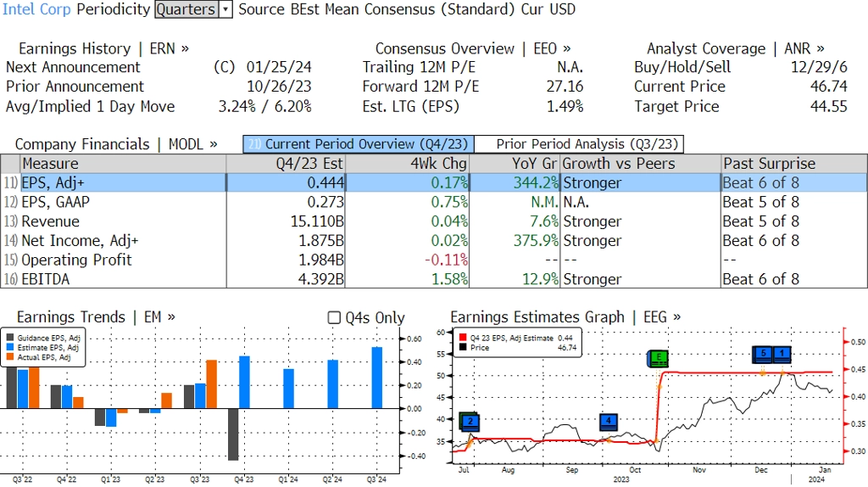Click the Measure column header
The width and height of the screenshot is (868, 487).
click(123, 164)
